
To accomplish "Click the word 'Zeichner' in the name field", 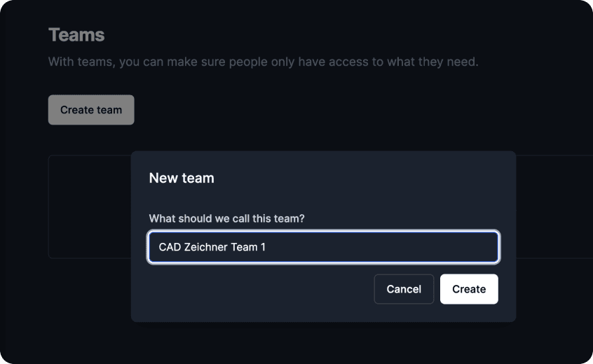I will pyautogui.click(x=206, y=247).
